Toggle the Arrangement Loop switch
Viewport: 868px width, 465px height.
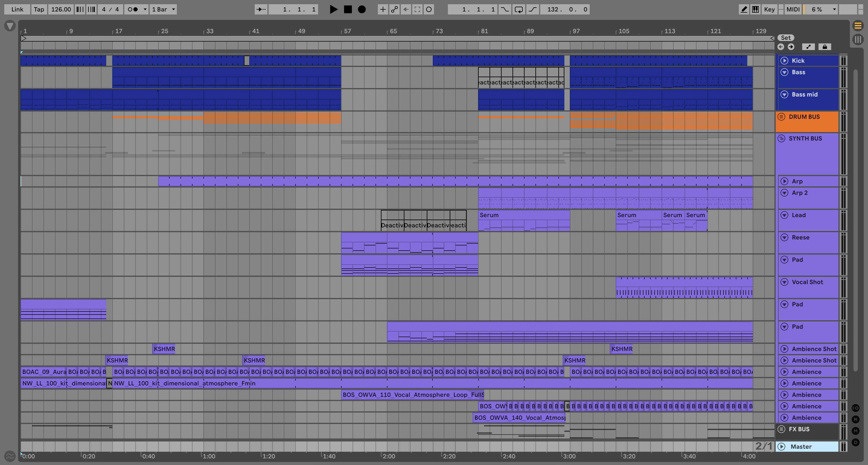click(519, 9)
